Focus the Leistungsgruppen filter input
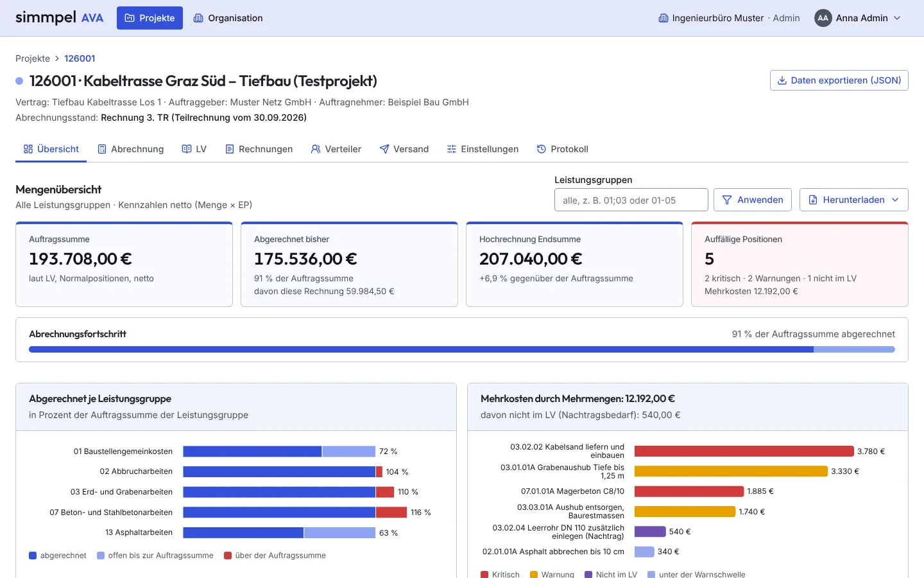Image resolution: width=924 pixels, height=578 pixels. point(631,200)
